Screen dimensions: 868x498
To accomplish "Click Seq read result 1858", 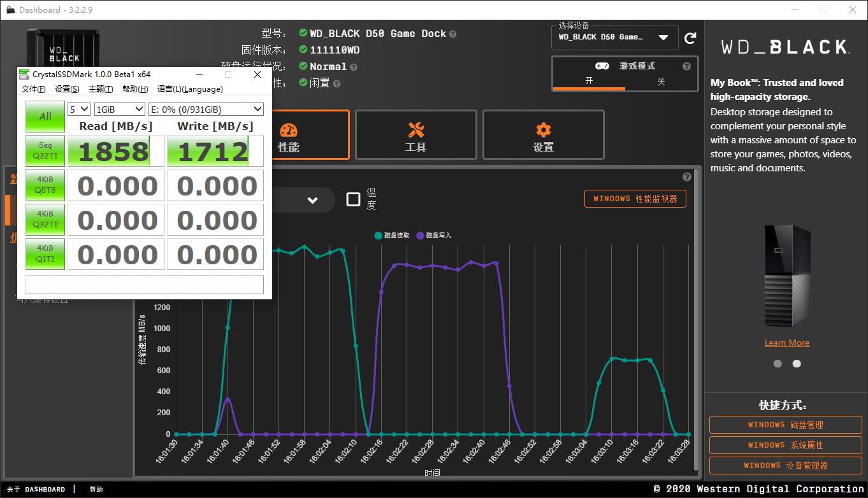I will (116, 151).
